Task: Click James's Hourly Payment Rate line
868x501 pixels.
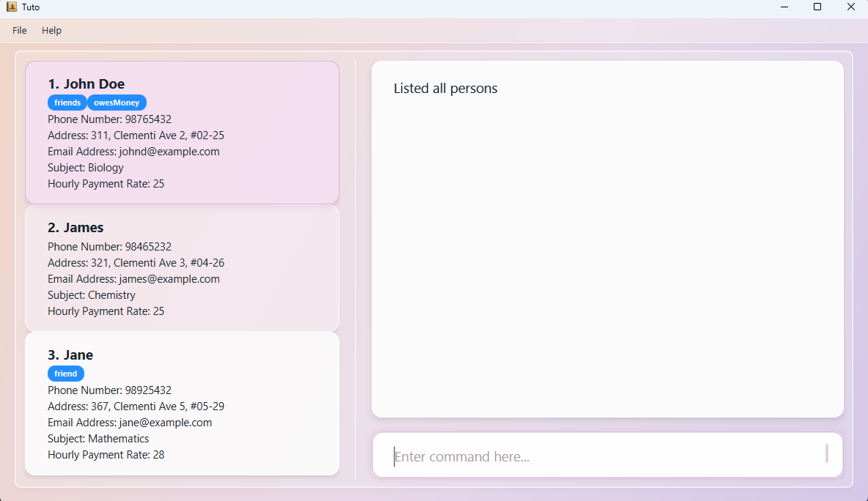Action: (x=106, y=311)
